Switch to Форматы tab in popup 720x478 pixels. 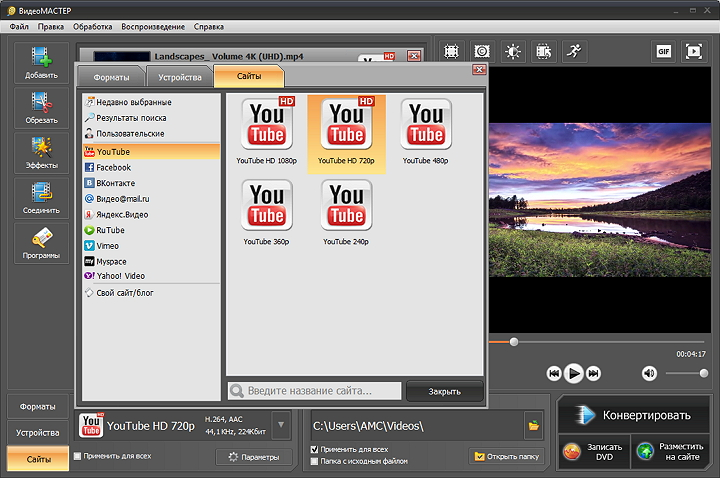pyautogui.click(x=111, y=77)
